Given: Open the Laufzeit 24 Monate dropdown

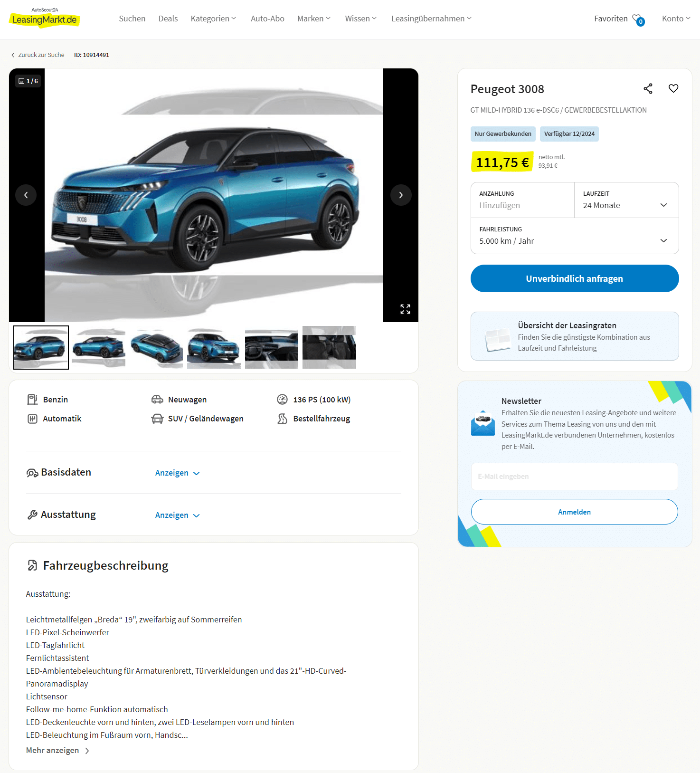Looking at the screenshot, I should [626, 200].
